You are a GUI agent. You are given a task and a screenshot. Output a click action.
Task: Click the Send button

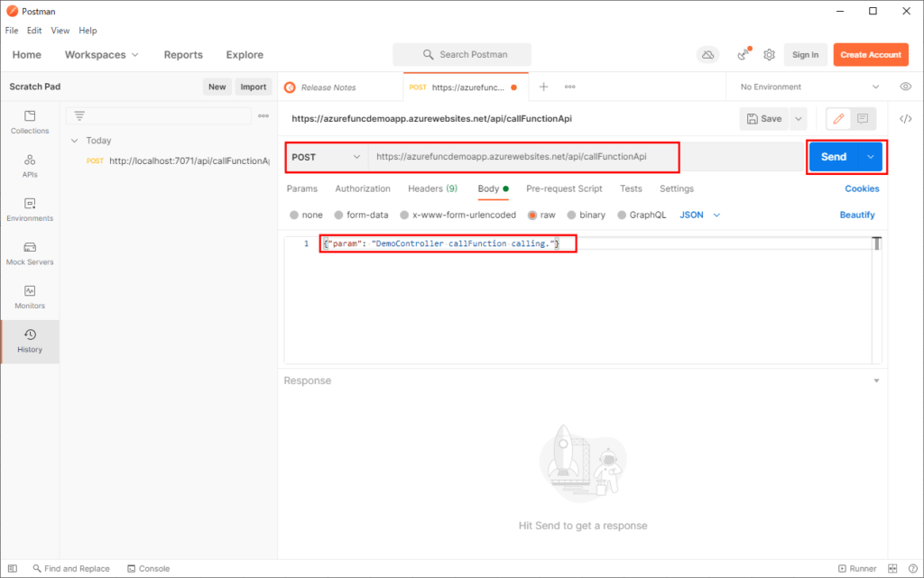[x=834, y=156]
